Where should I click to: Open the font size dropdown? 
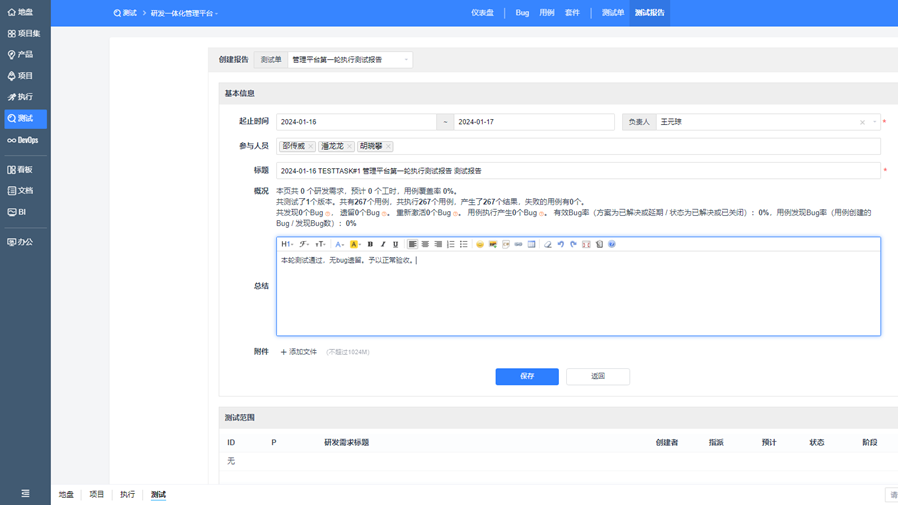pos(320,244)
